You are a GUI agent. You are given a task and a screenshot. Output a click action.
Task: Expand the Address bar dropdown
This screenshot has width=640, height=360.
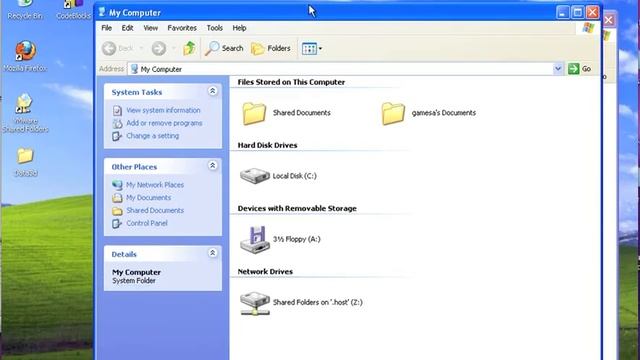click(x=558, y=69)
